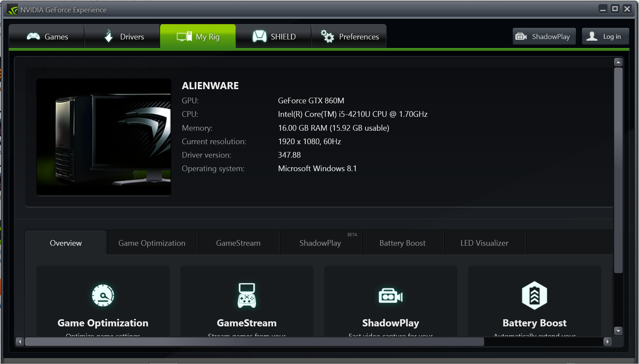Screen dimensions: 639x364
Task: Select the My Rig tab
Action: point(198,37)
